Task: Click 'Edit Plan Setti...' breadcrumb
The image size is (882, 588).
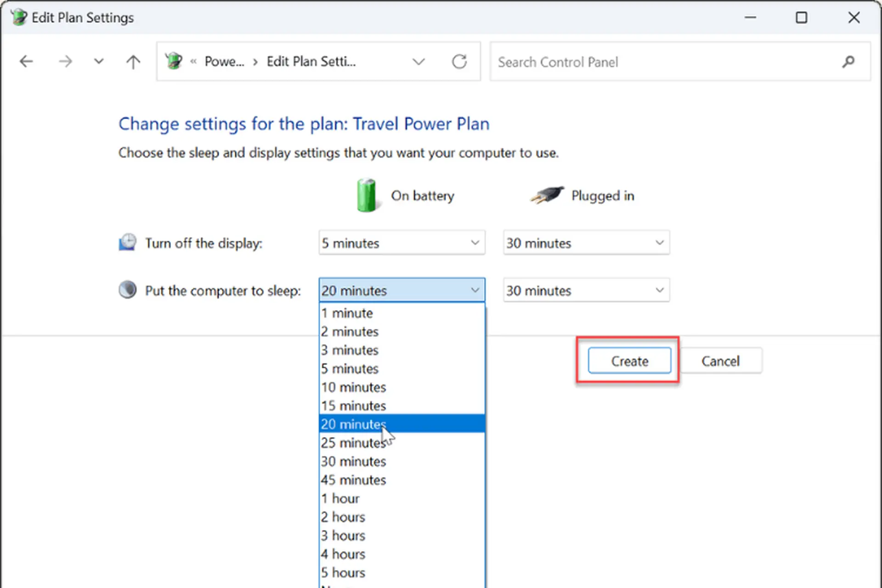Action: point(311,62)
